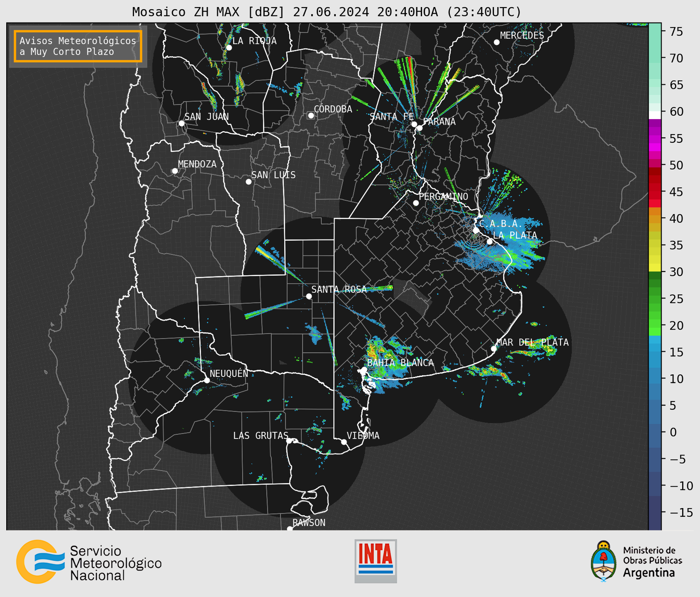
Task: Click the 0 dBZ tick label on scale
Action: (673, 432)
